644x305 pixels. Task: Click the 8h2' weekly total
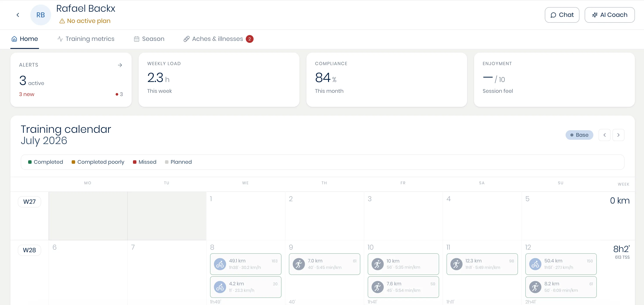(x=621, y=249)
